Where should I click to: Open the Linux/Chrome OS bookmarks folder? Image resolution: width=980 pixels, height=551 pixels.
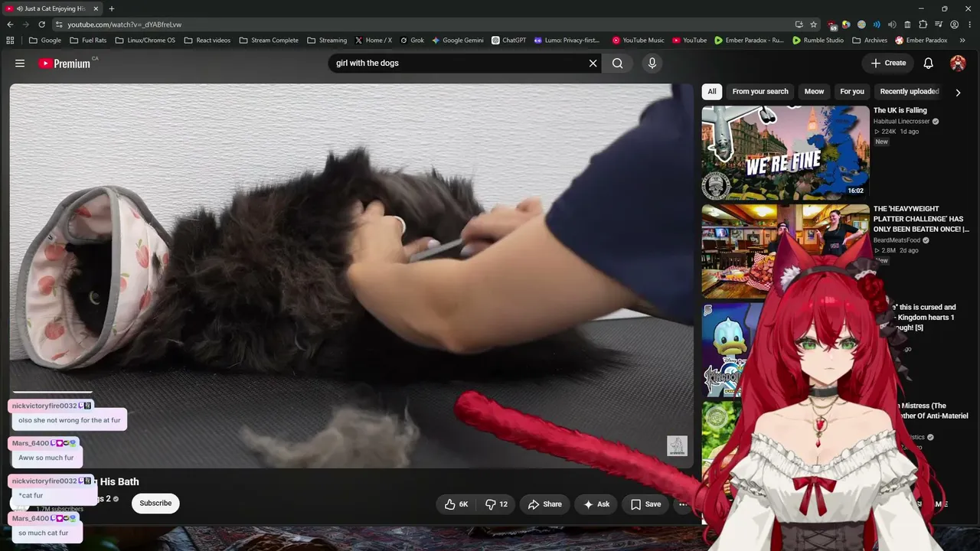coord(145,41)
